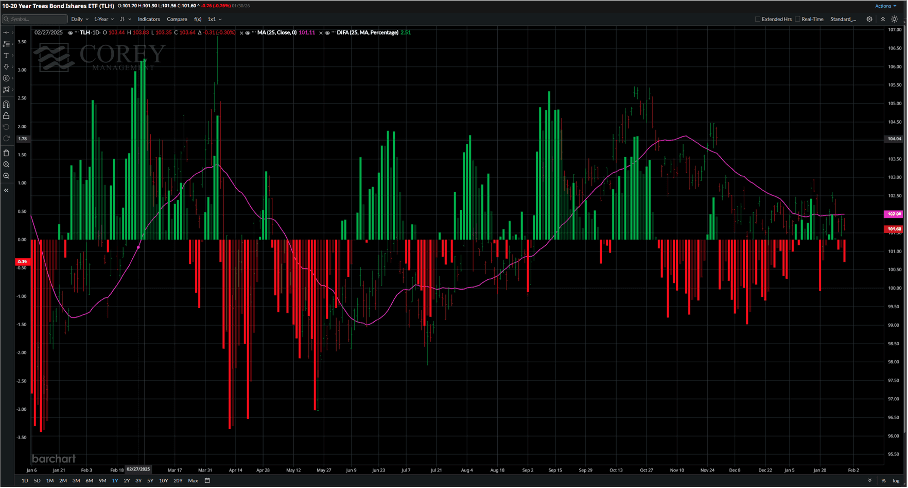Select the 9M range tab
908x488 pixels.
(x=102, y=480)
